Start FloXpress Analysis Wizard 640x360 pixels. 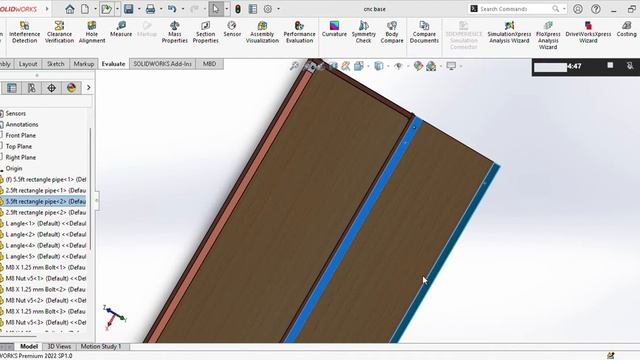tap(548, 36)
